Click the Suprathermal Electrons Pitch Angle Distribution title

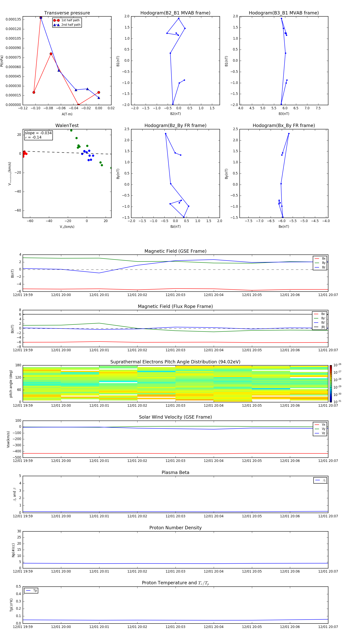[x=175, y=362]
